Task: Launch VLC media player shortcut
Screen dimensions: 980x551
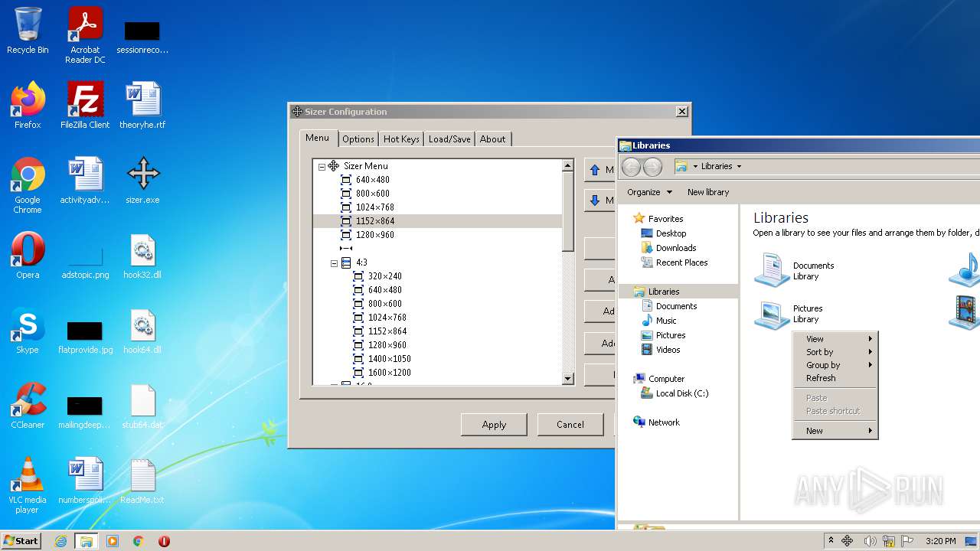Action: click(x=28, y=485)
